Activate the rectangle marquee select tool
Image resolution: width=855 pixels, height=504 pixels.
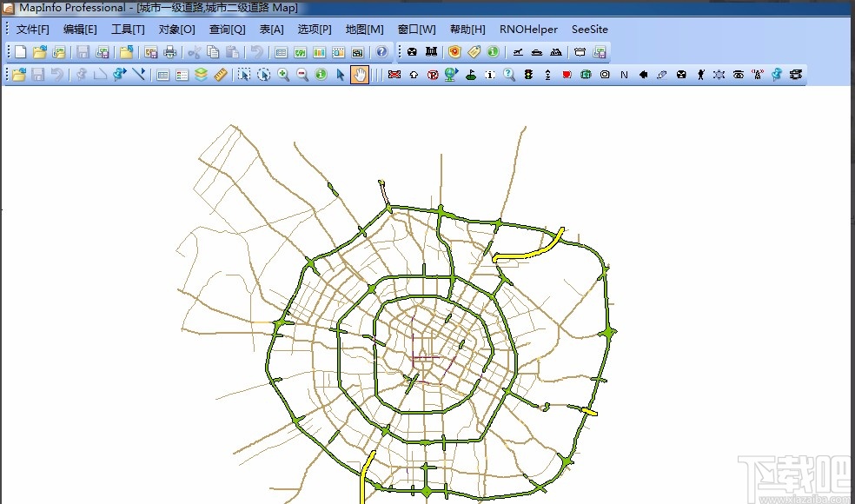(x=244, y=74)
